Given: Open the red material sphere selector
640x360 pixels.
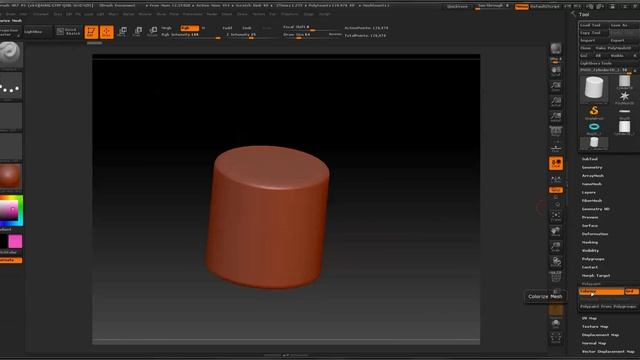Looking at the screenshot, I should click(x=11, y=176).
